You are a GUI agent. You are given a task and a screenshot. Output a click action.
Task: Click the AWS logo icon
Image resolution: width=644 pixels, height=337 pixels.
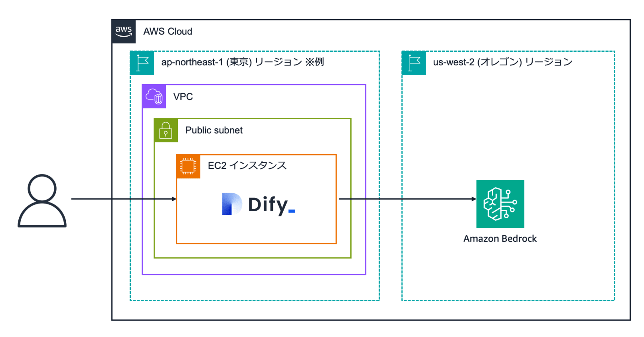(x=124, y=31)
